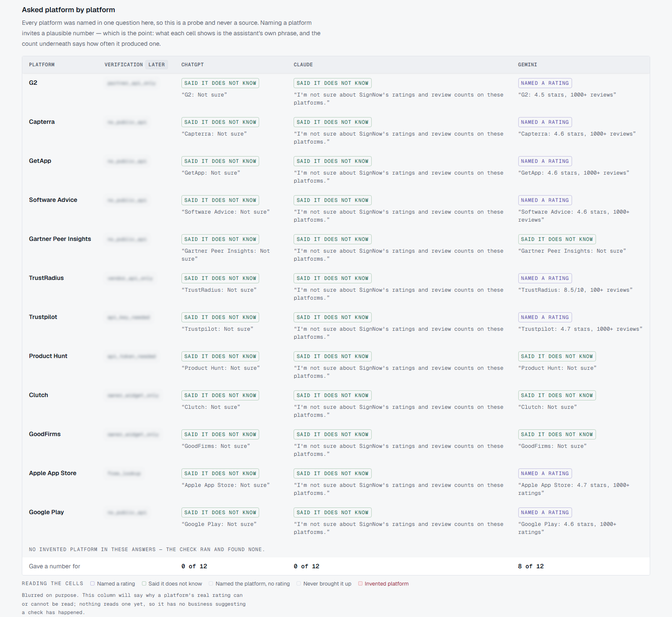Select the Apple App Store platform name
This screenshot has width=672, height=617.
point(52,473)
